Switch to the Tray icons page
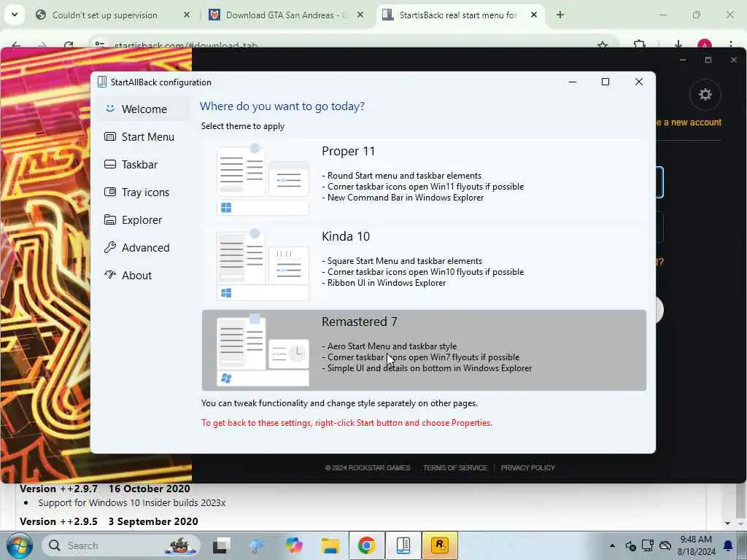The width and height of the screenshot is (747, 560). click(x=144, y=192)
